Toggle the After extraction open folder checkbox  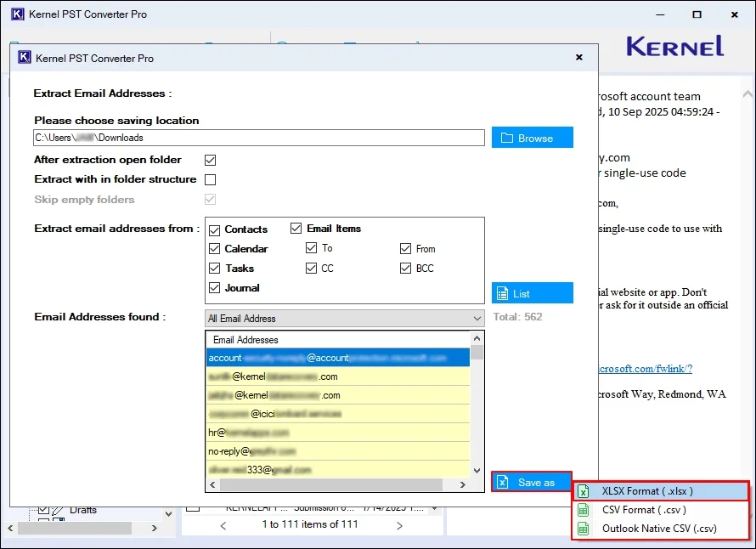click(211, 160)
